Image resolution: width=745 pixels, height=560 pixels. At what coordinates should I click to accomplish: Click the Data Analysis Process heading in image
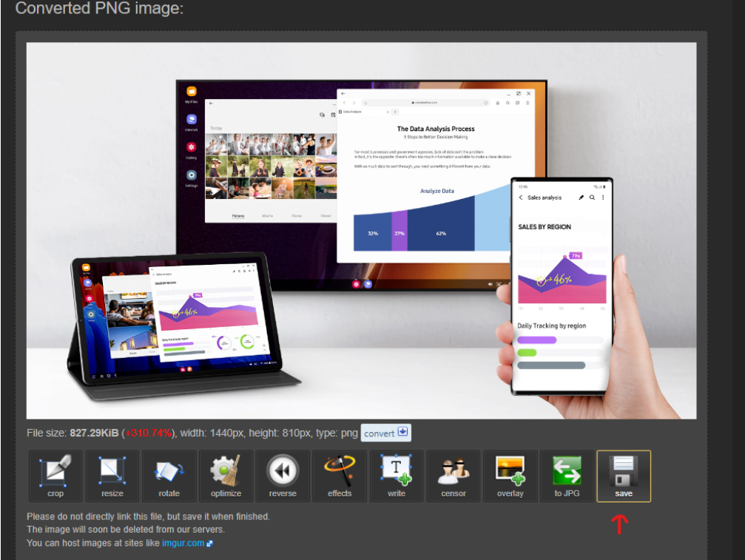click(436, 129)
